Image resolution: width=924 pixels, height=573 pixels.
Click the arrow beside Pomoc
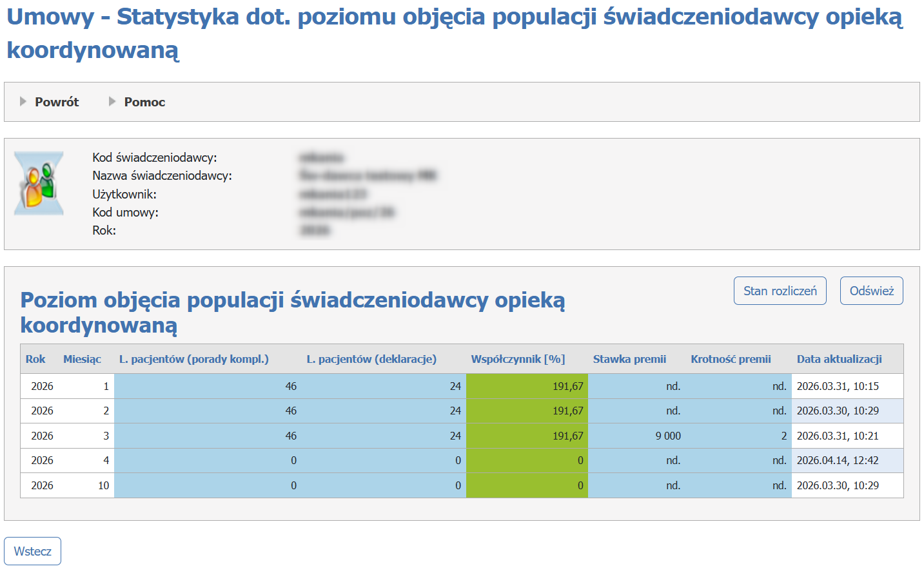[x=112, y=102]
